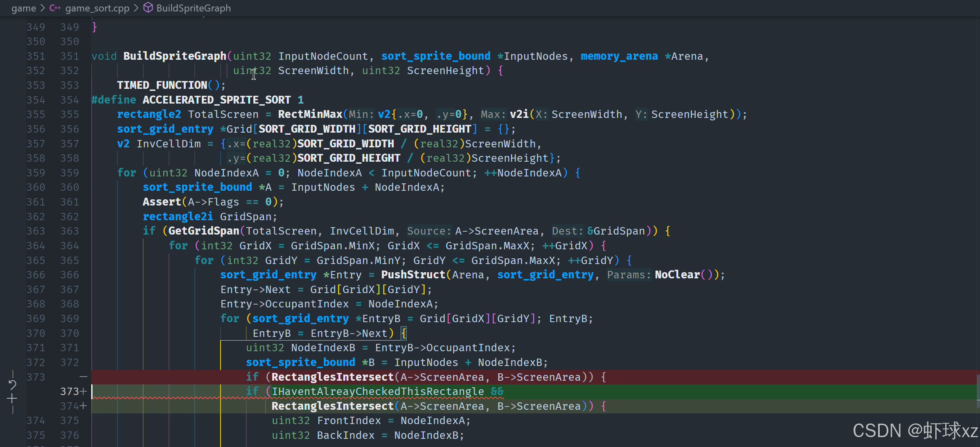Click the plus marker beside added line 374
The width and height of the screenshot is (980, 447).
click(x=83, y=406)
